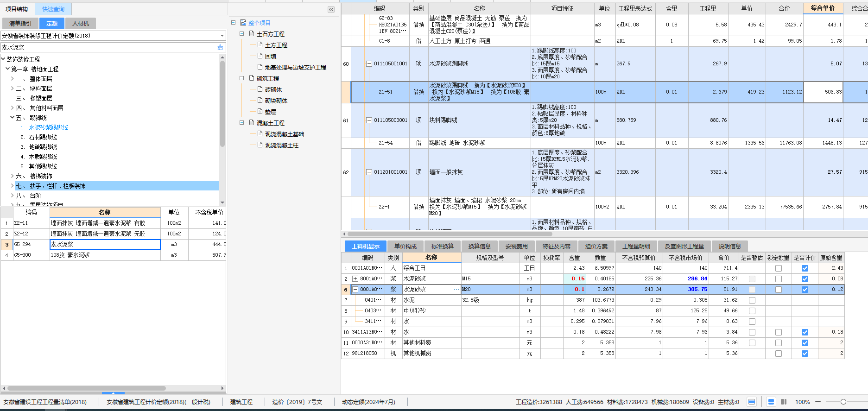Click the zoom slider handle

pos(843,402)
